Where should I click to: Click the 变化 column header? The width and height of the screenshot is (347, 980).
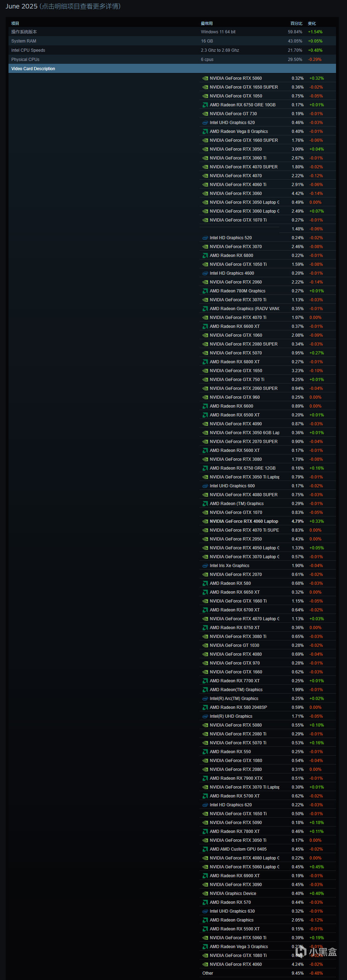coord(312,24)
